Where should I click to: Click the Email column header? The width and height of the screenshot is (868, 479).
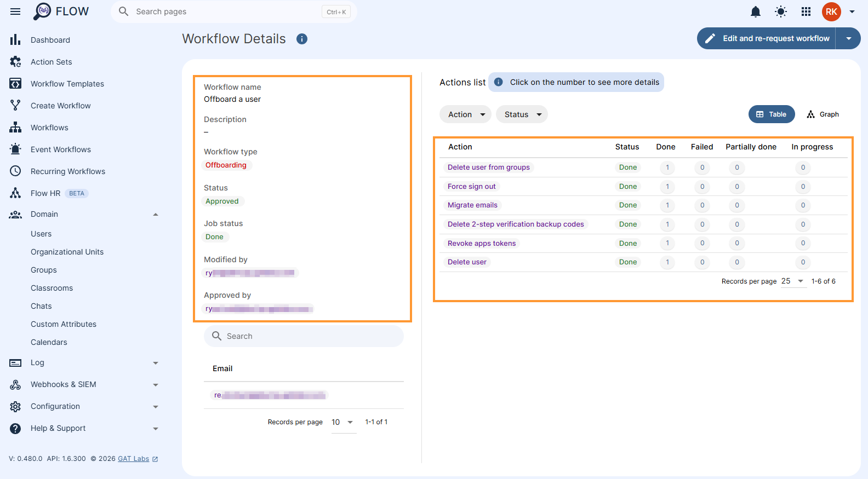222,368
